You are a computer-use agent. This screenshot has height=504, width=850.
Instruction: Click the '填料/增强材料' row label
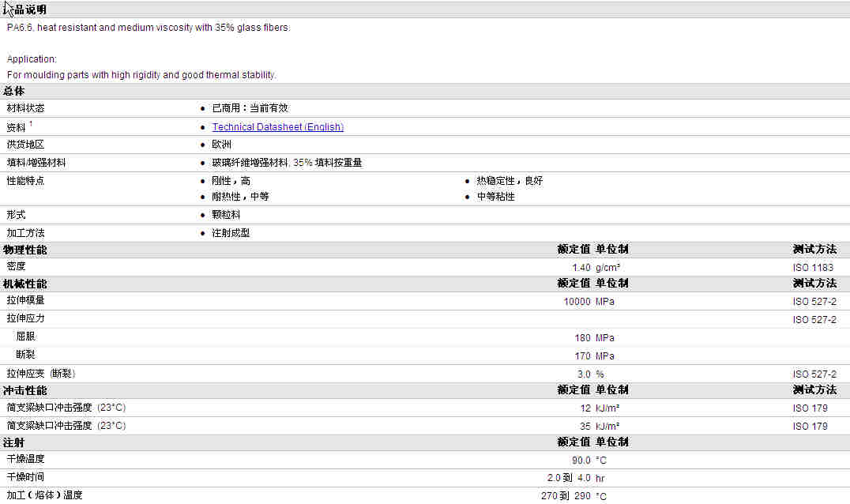(36, 163)
